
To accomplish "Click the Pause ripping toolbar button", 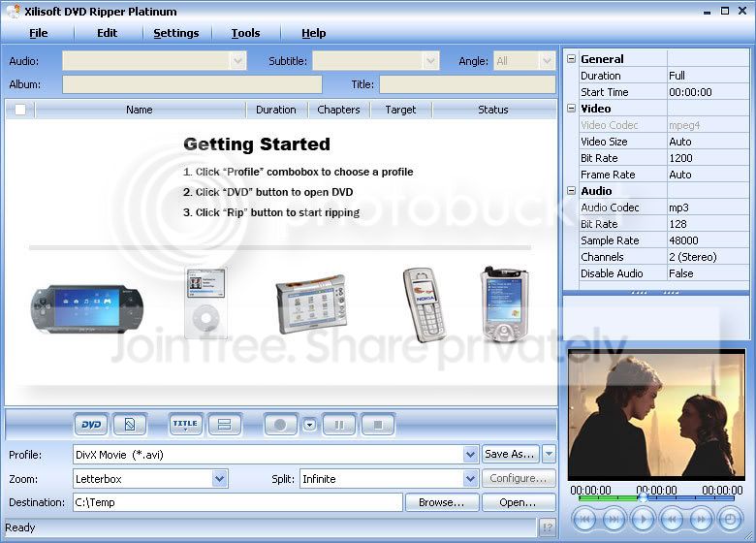I will [339, 425].
